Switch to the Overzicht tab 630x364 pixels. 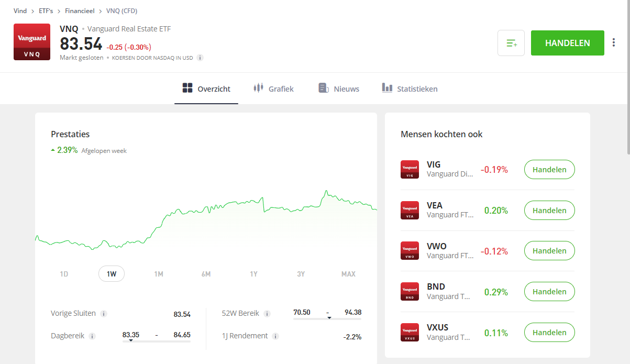[x=206, y=89]
